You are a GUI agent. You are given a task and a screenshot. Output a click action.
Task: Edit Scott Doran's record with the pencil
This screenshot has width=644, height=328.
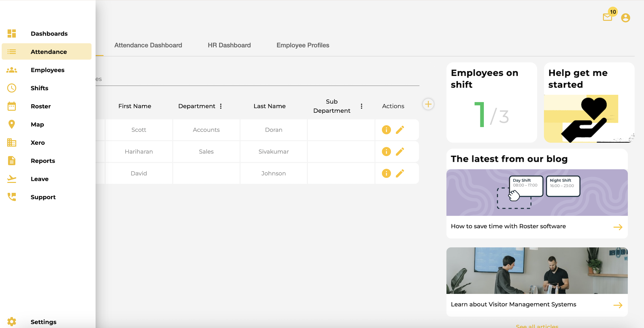[400, 130]
